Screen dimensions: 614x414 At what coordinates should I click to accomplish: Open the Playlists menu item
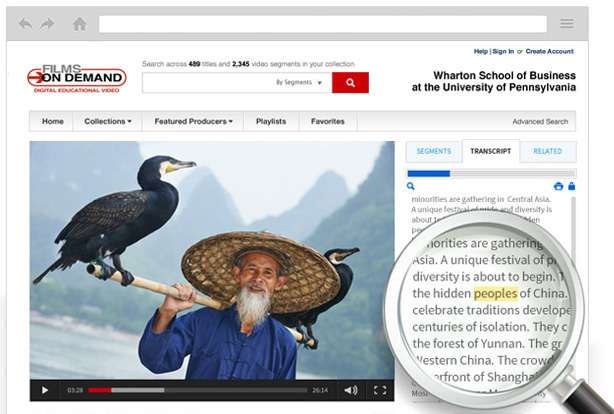[x=271, y=121]
